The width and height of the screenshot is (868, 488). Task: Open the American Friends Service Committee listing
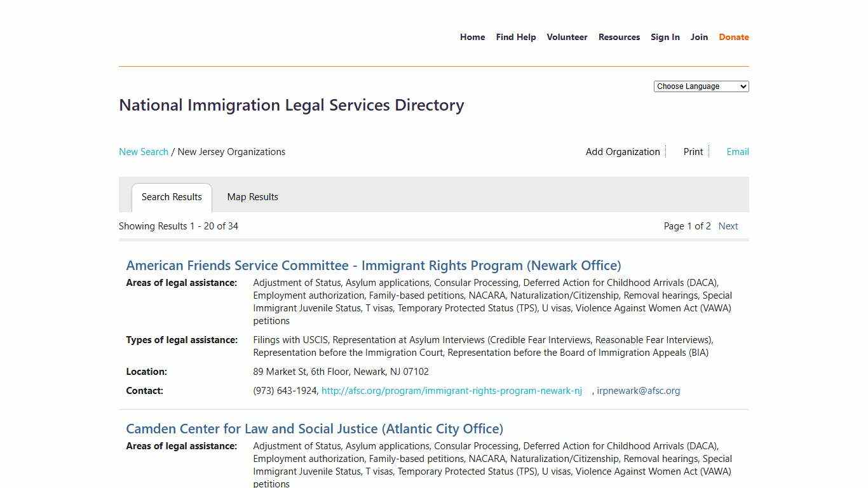point(373,265)
